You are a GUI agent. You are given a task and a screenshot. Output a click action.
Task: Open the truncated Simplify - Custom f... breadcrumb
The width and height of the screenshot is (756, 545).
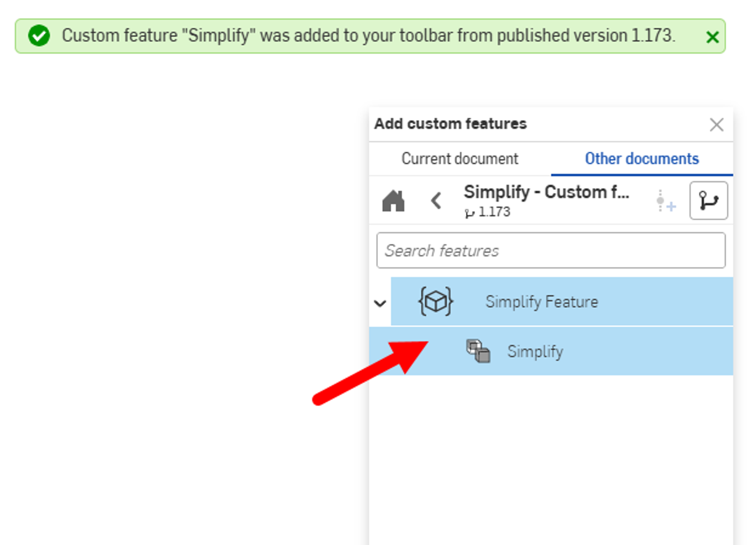(x=547, y=192)
